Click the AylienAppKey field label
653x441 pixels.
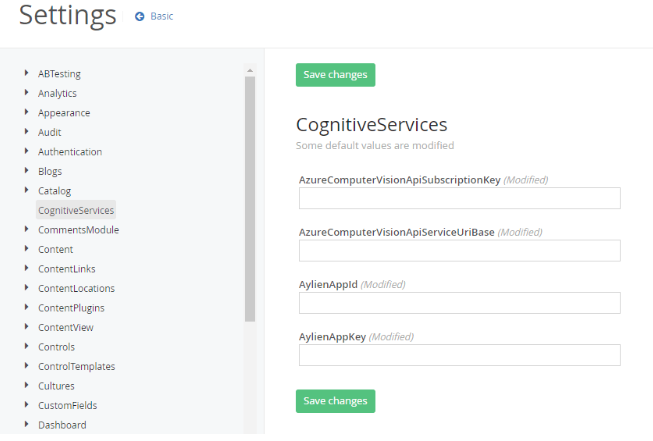[x=332, y=336]
